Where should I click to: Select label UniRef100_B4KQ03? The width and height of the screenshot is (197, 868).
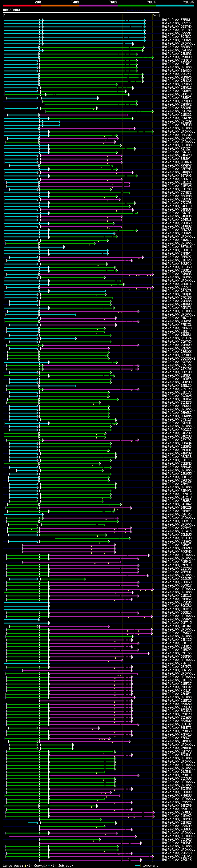click(x=177, y=172)
